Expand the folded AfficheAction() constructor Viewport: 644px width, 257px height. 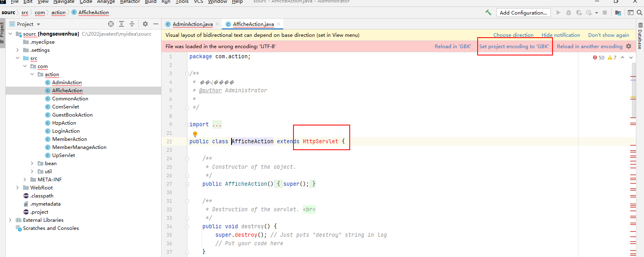coord(187,184)
